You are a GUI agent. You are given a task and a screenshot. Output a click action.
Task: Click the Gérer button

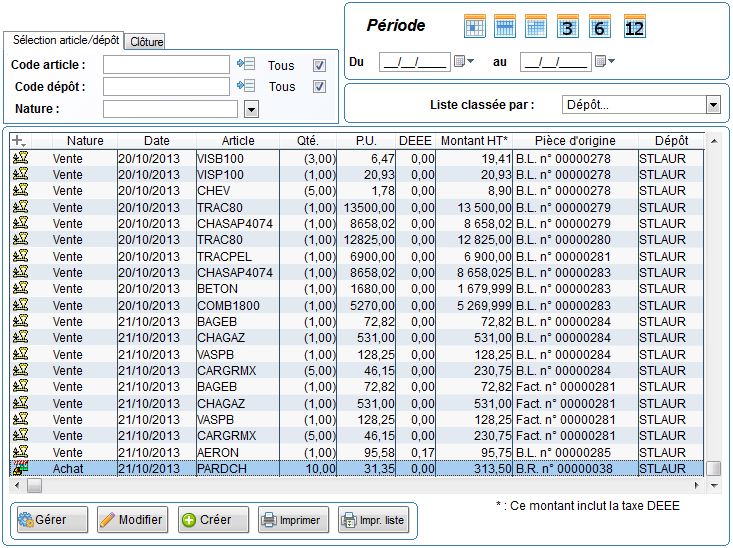[x=52, y=519]
